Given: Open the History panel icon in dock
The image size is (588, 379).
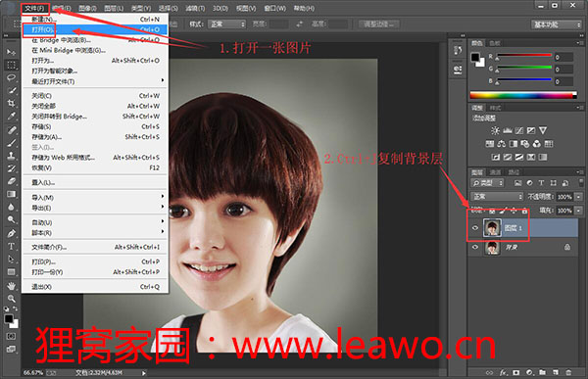Looking at the screenshot, I should click(x=458, y=50).
